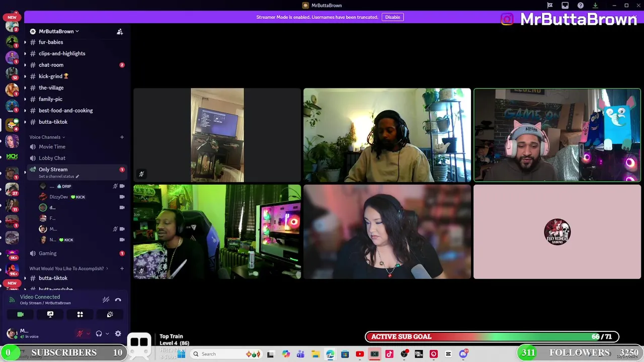Expand the kick-grind channel arrow

pos(25,76)
